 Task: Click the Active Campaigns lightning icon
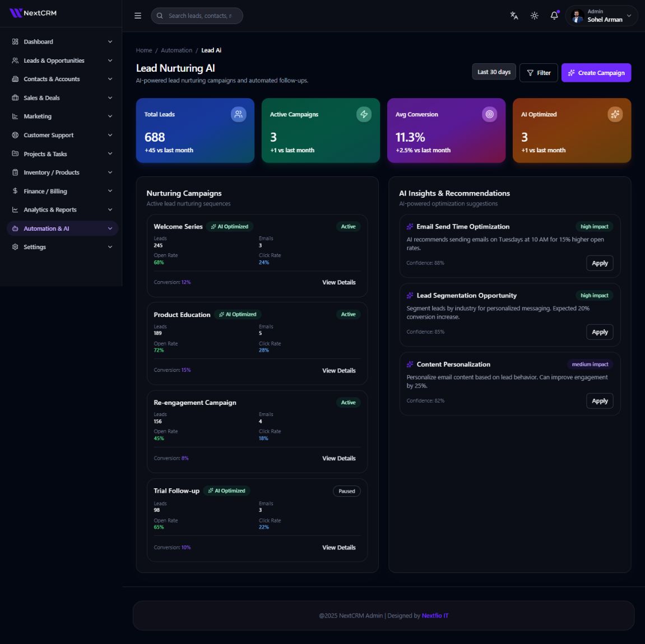click(364, 114)
